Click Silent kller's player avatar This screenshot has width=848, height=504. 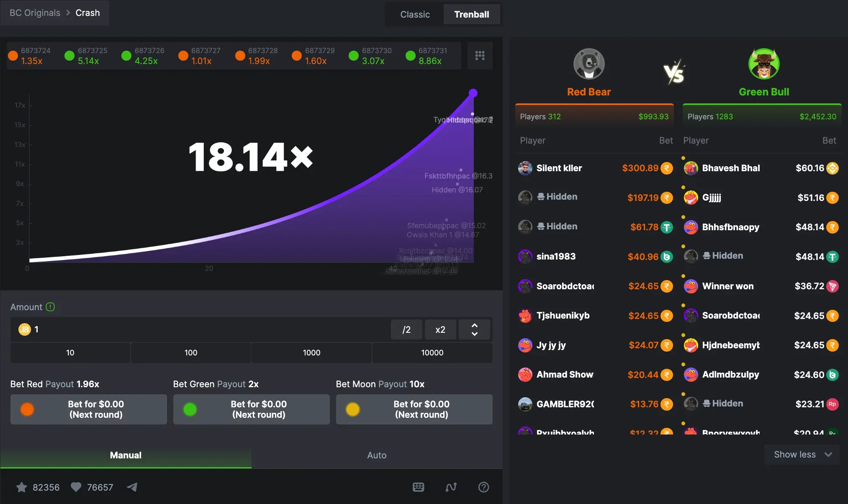click(x=525, y=168)
